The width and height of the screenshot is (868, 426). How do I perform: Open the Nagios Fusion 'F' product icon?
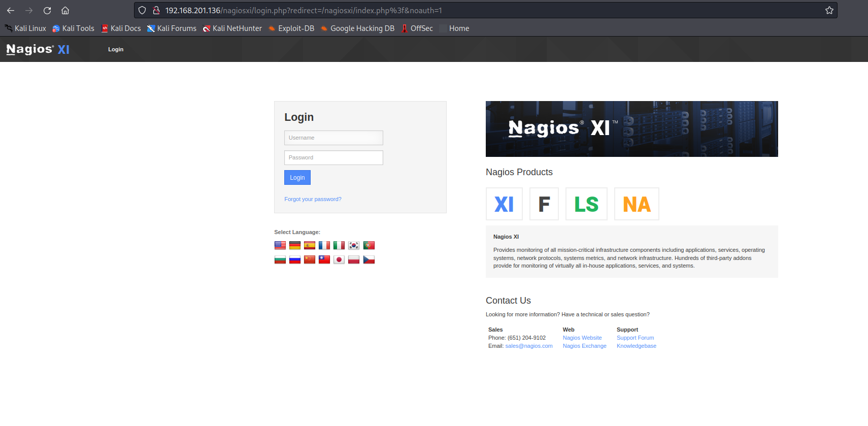pyautogui.click(x=544, y=204)
